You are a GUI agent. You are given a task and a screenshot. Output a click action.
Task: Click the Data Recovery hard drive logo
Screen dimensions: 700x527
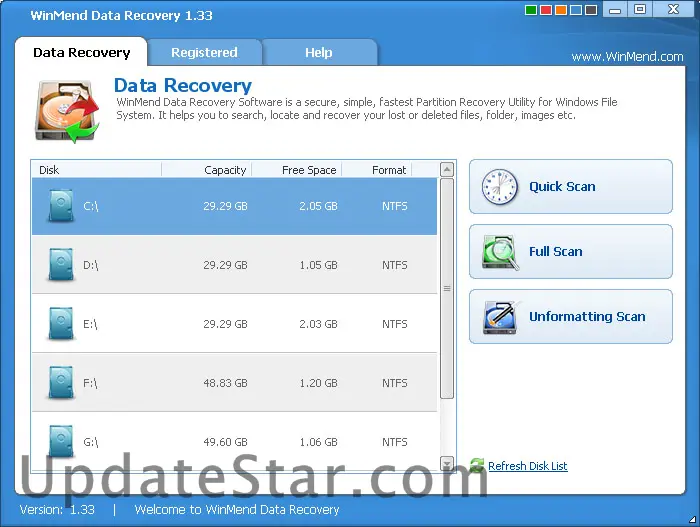(67, 112)
